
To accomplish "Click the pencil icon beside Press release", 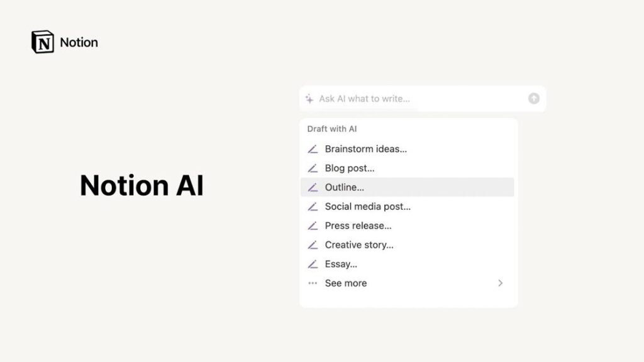I will tap(313, 225).
